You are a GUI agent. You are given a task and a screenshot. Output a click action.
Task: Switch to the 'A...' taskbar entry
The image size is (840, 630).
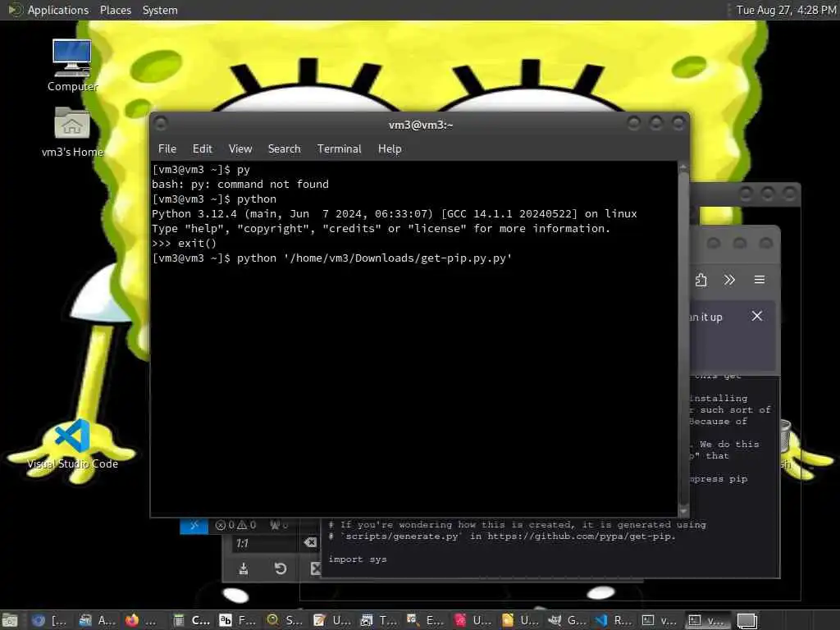pyautogui.click(x=98, y=620)
